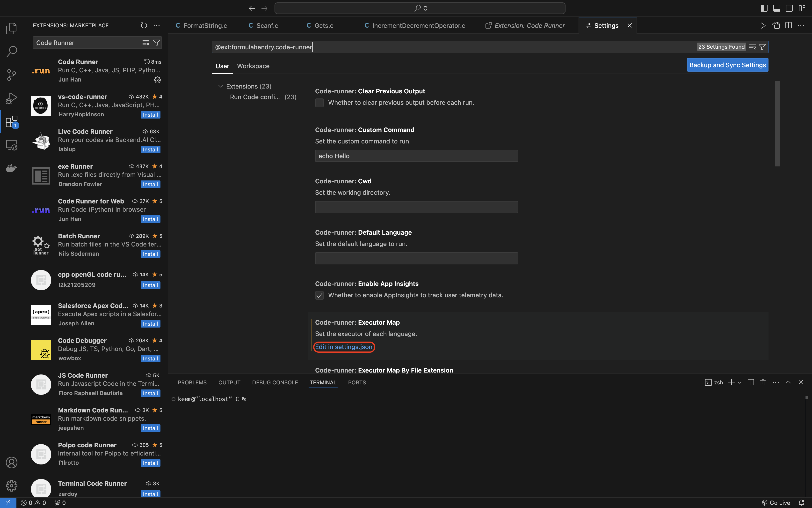
Task: Clear the extensions search results
Action: click(146, 43)
